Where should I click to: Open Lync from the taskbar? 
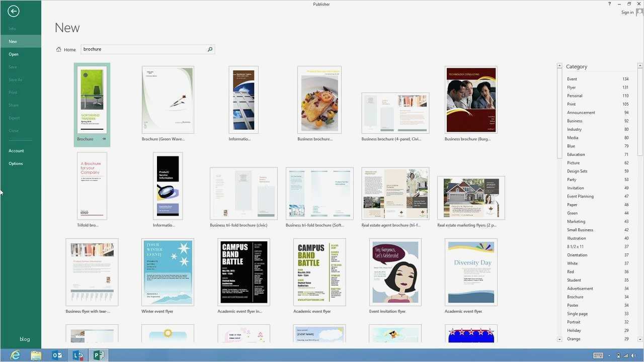point(78,355)
